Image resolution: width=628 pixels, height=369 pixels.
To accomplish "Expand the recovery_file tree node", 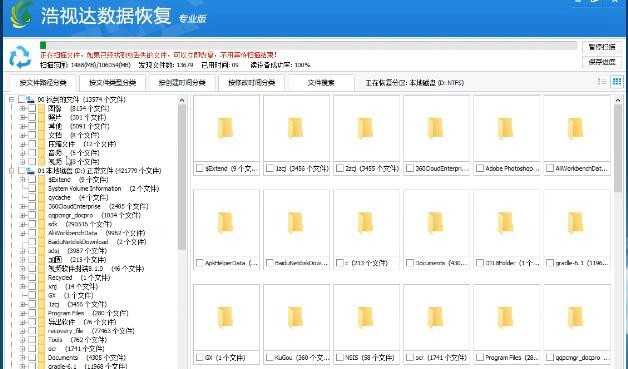I will click(x=23, y=331).
